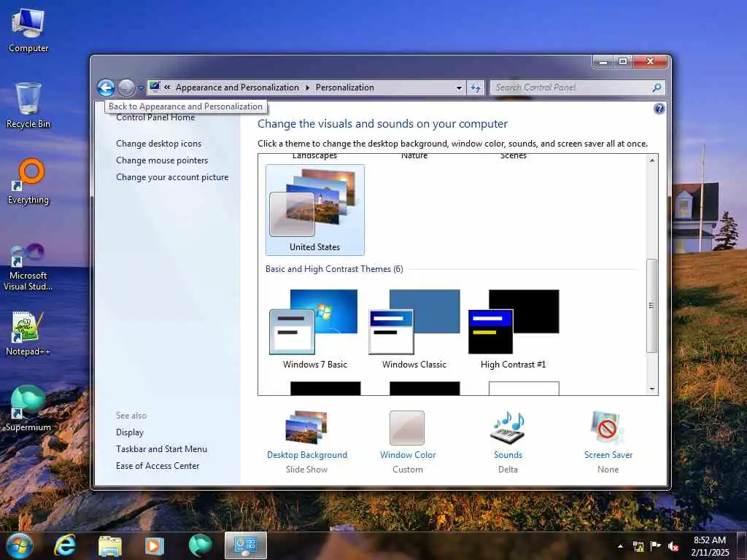The width and height of the screenshot is (747, 560).
Task: Open the Display link under See also
Action: pos(130,432)
